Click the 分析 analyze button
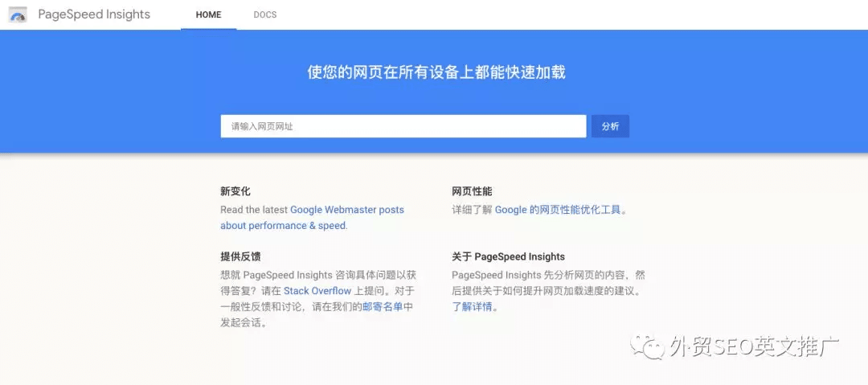Image resolution: width=868 pixels, height=385 pixels. [610, 126]
